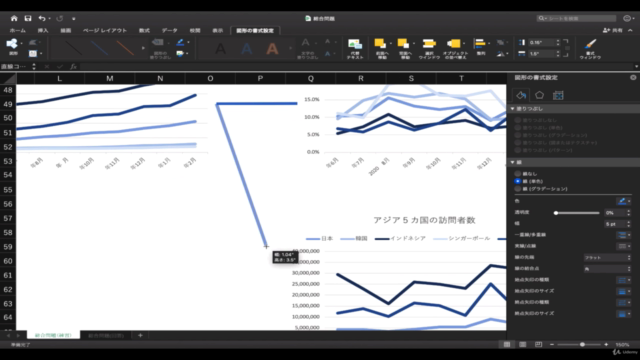Open the 代替テキスト (alt text) tool

point(355,49)
